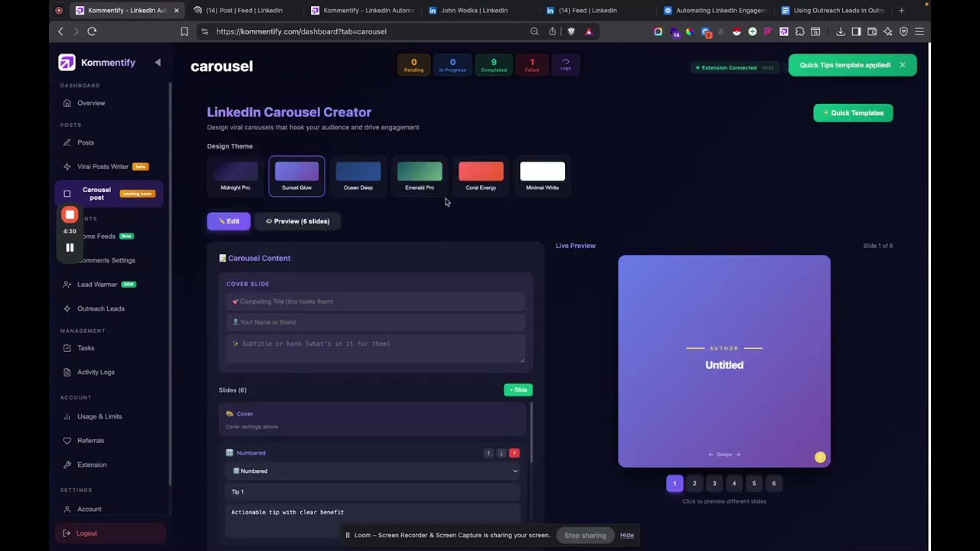Preview slide 3 in Live Preview
Image resolution: width=980 pixels, height=551 pixels.
714,484
